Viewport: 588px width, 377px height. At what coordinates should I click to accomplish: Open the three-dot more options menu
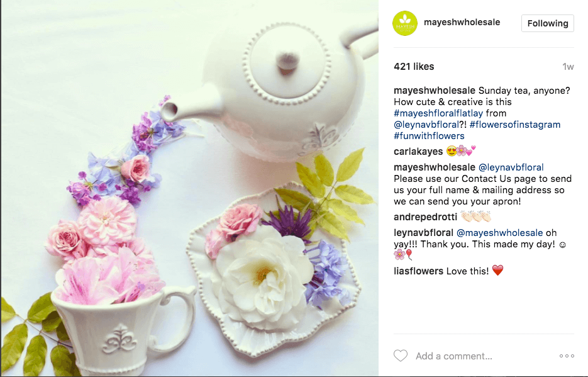(566, 356)
